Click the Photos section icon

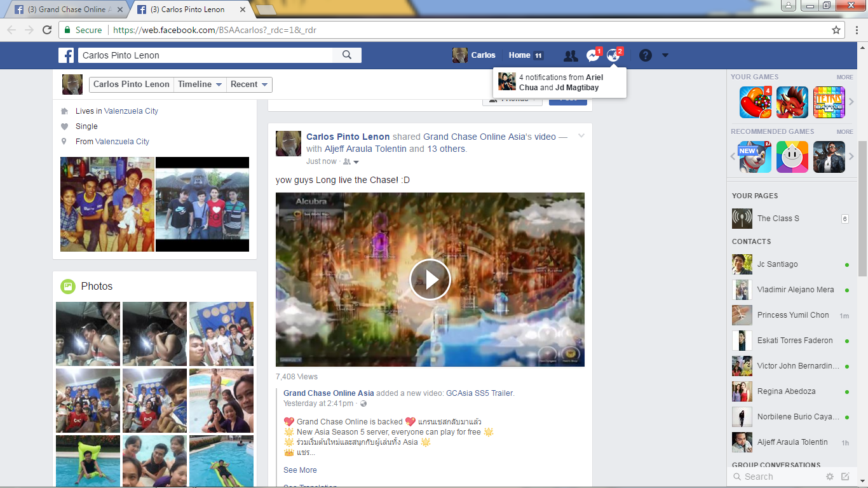click(x=68, y=287)
